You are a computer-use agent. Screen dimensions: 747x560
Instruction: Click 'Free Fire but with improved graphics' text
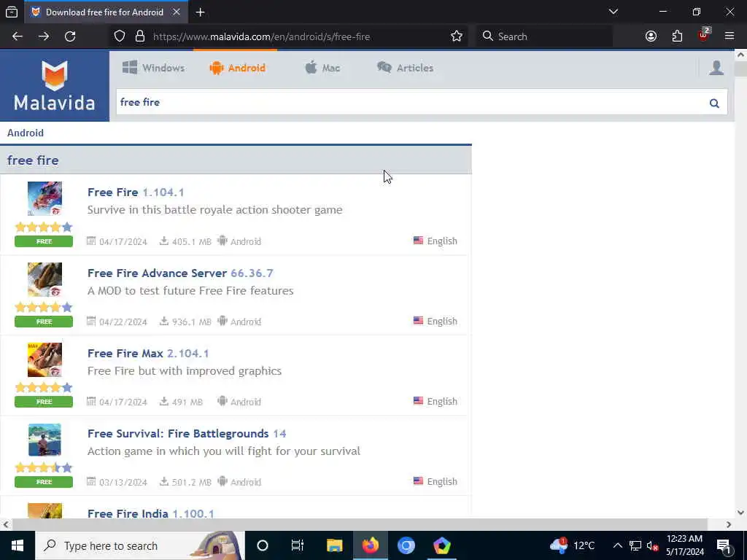click(x=185, y=371)
